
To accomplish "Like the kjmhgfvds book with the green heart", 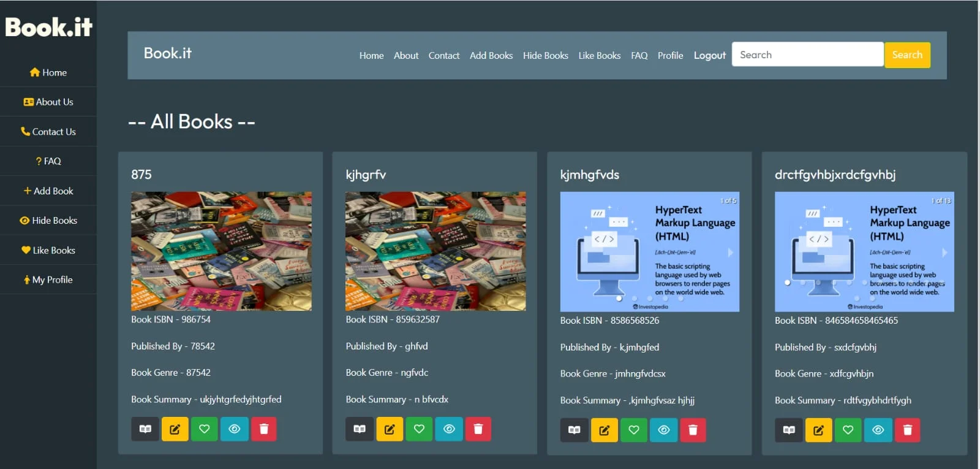I will tap(634, 430).
